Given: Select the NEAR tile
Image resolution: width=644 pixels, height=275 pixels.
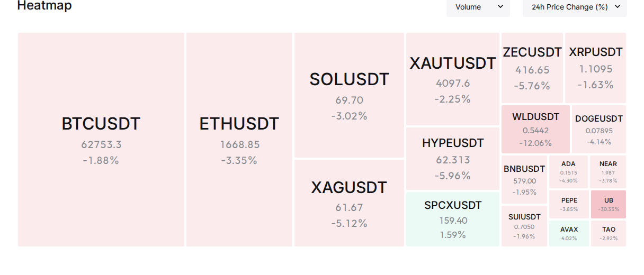Looking at the screenshot, I should point(609,172).
